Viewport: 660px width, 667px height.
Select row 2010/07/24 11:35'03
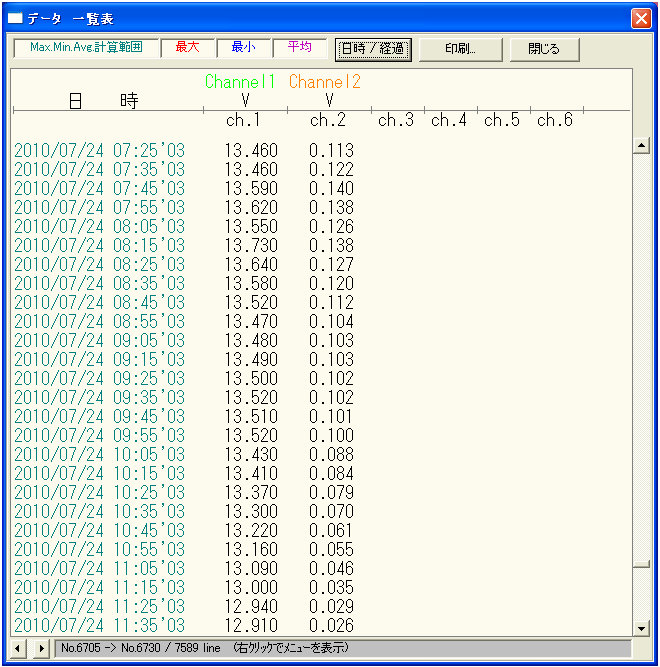tap(184, 626)
